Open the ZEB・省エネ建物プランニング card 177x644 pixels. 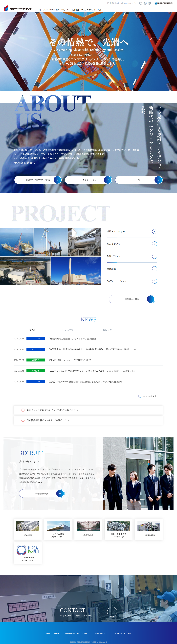118,530
